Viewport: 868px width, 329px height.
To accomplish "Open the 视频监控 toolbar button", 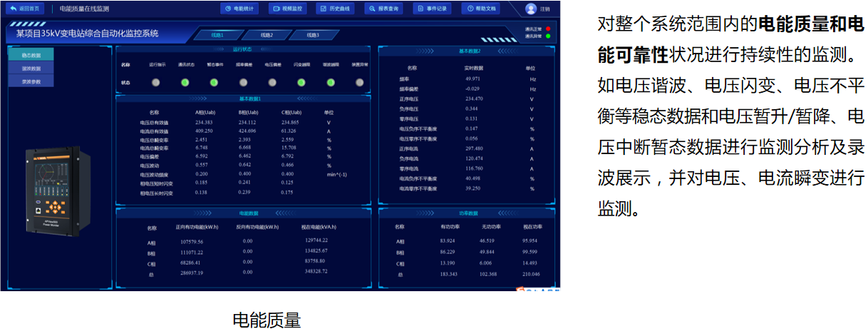I will click(x=289, y=9).
